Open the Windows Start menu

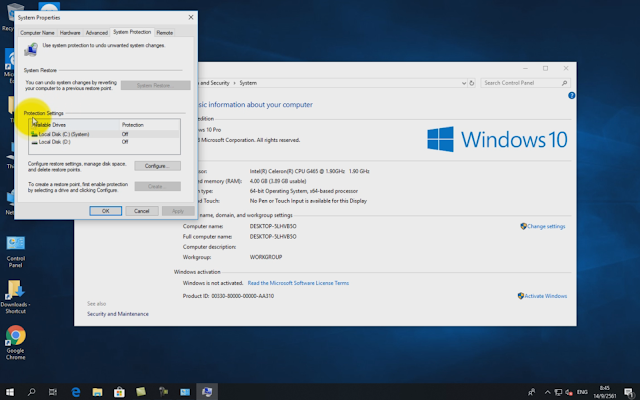tap(10, 392)
